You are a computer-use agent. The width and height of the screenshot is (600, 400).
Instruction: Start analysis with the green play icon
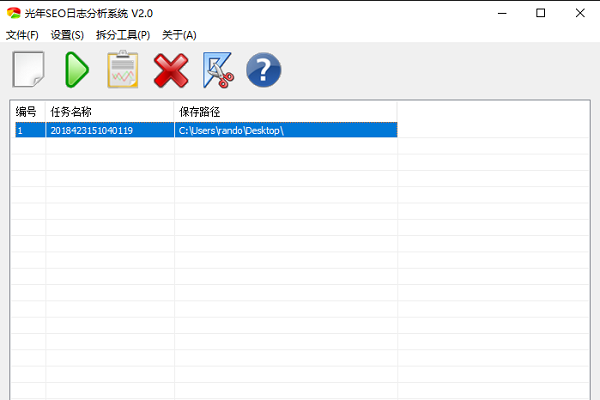pos(76,69)
